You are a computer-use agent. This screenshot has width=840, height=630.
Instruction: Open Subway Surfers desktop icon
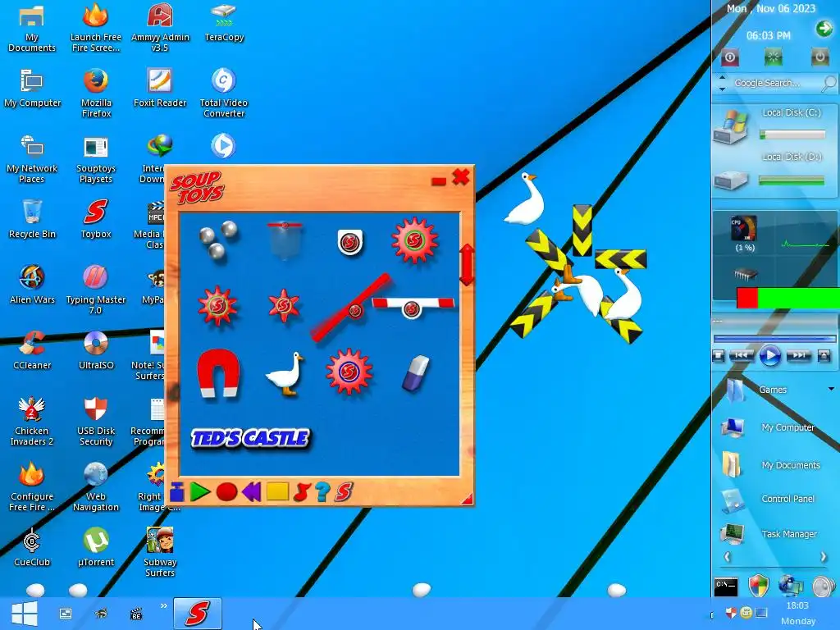[160, 552]
